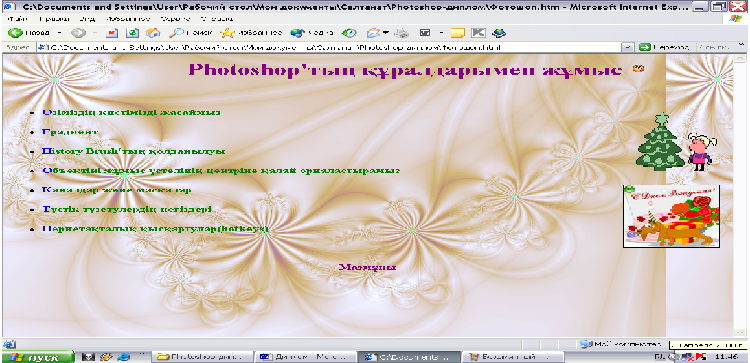The width and height of the screenshot is (750, 363).
Task: Open the Вид menu
Action: coord(88,19)
